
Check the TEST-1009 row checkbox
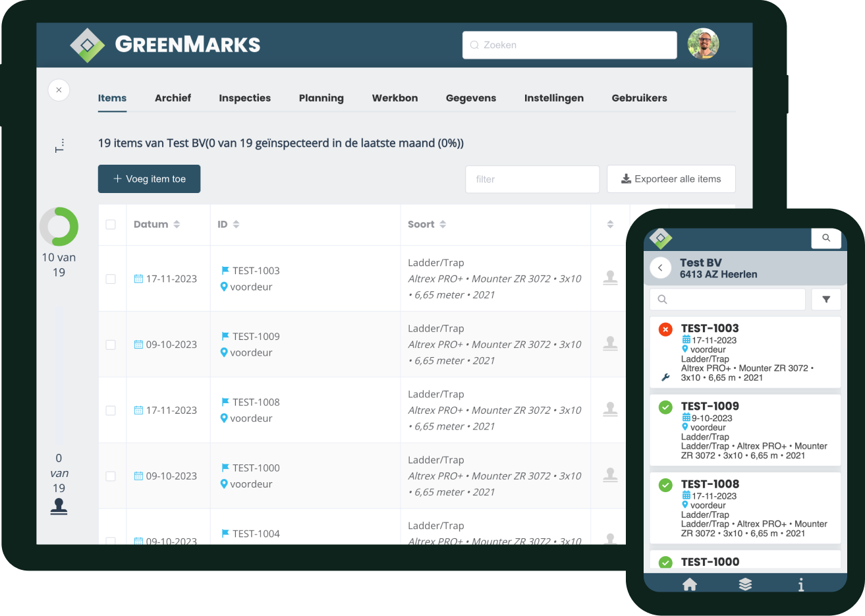111,345
